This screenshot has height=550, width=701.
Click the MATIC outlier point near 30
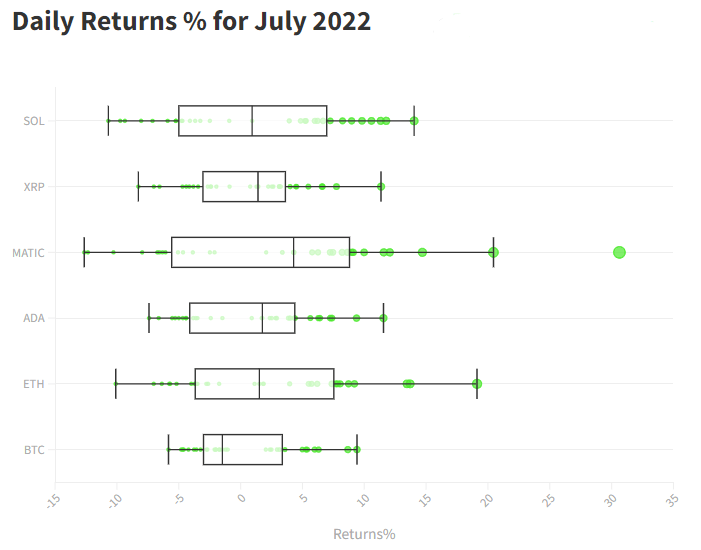619,252
